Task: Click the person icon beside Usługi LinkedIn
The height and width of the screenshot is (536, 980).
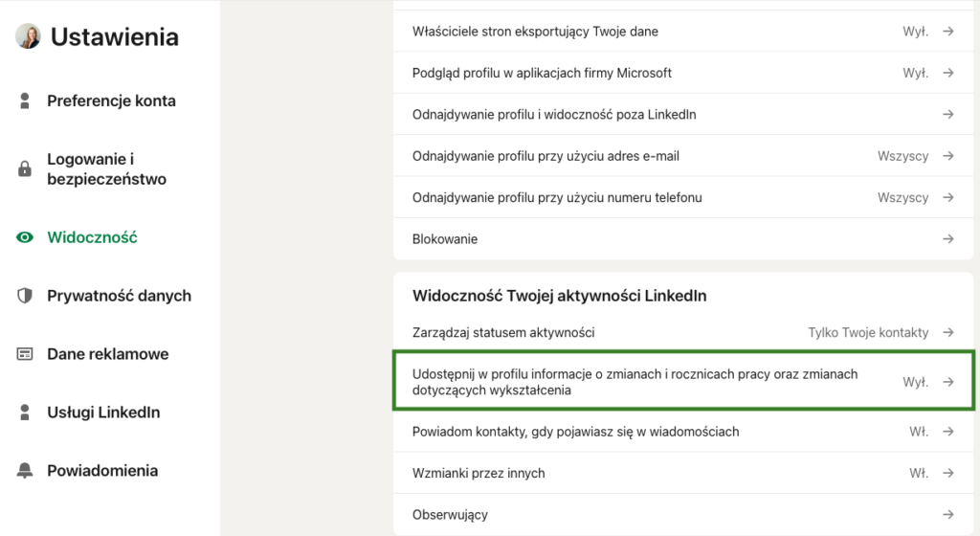Action: tap(26, 413)
